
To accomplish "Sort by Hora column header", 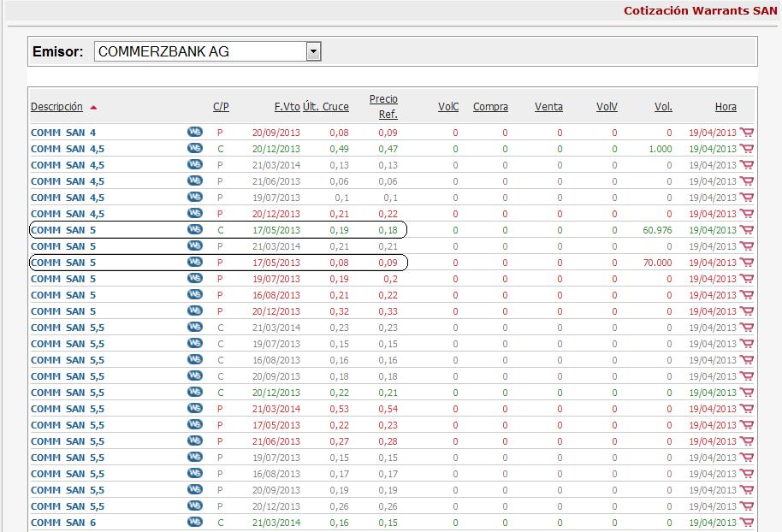I will click(x=726, y=107).
